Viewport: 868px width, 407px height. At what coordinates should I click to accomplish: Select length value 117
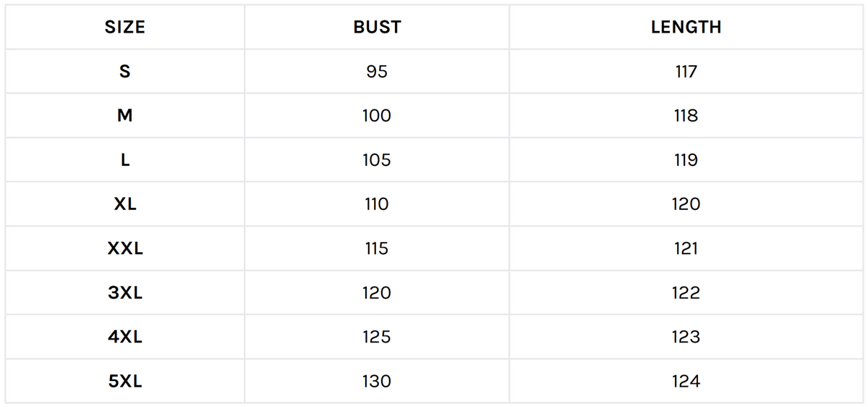click(x=686, y=72)
